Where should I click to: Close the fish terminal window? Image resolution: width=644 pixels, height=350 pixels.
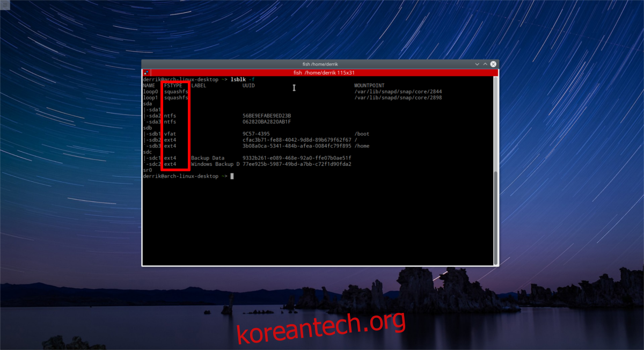[493, 64]
